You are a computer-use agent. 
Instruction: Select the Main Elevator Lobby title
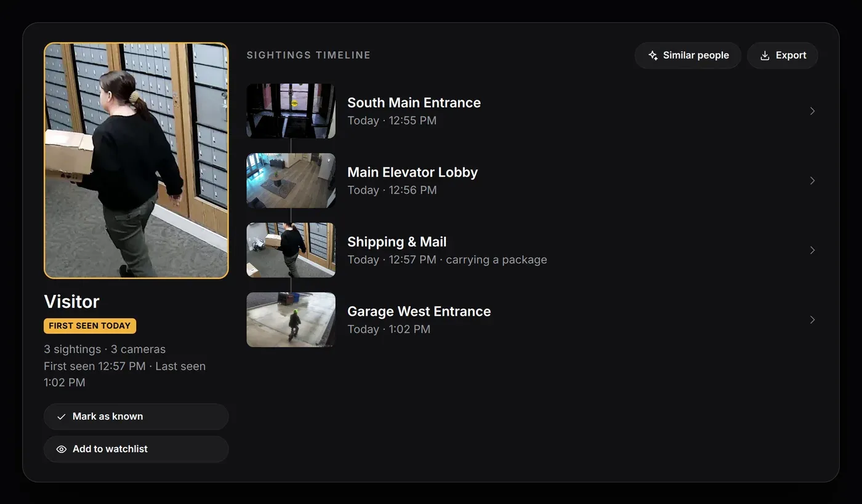(413, 172)
